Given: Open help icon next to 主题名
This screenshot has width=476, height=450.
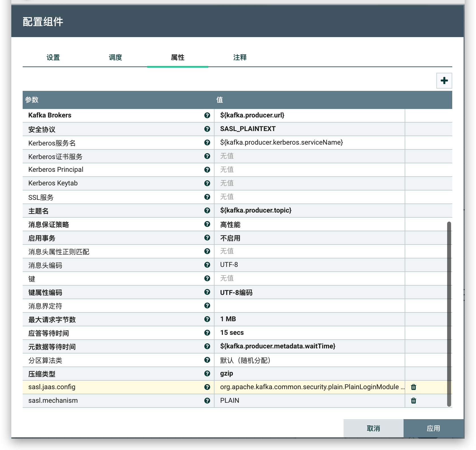Looking at the screenshot, I should pyautogui.click(x=207, y=210).
